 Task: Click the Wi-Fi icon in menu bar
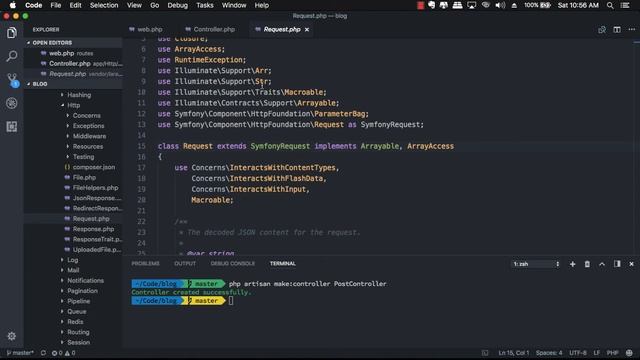(x=485, y=5)
